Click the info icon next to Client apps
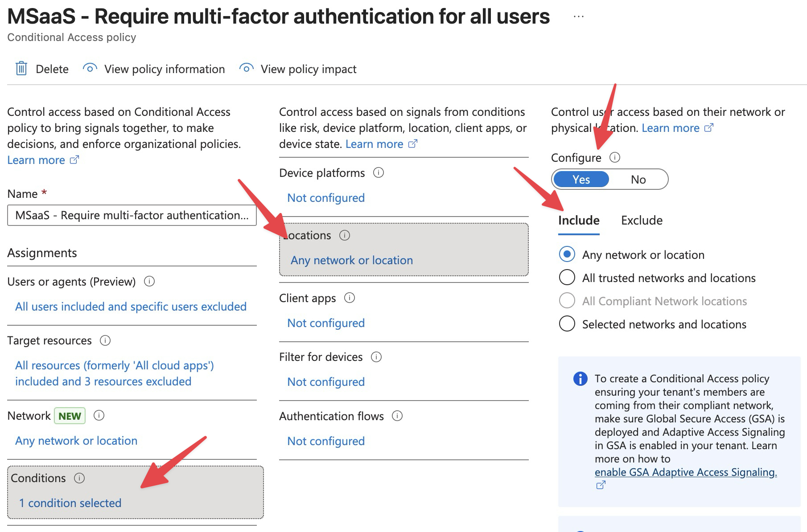Image resolution: width=807 pixels, height=532 pixels. (x=350, y=298)
